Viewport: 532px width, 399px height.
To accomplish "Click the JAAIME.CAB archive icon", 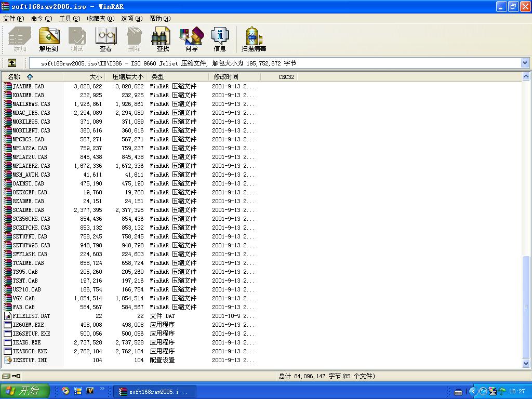I will (7, 86).
